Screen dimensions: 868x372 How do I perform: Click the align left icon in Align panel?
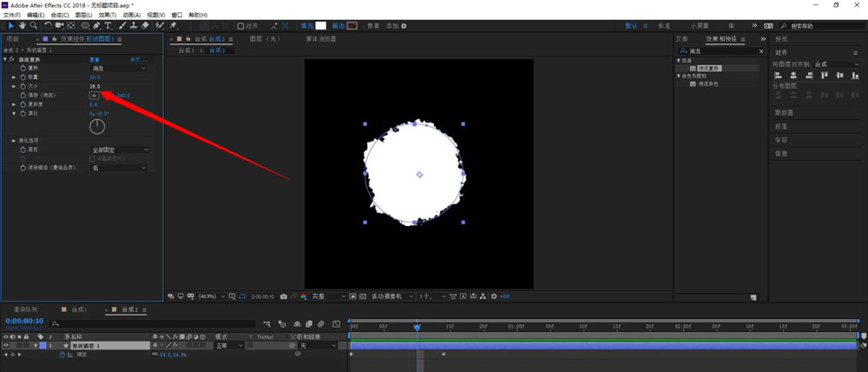tap(778, 76)
